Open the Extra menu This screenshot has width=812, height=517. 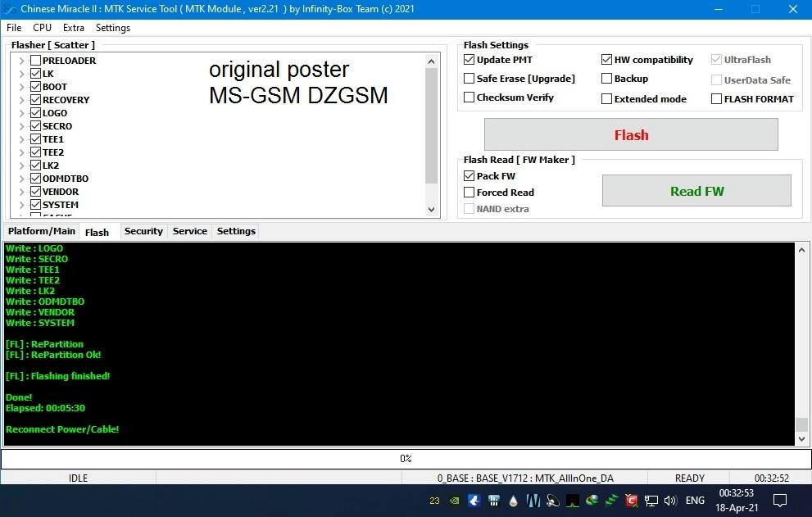(74, 28)
